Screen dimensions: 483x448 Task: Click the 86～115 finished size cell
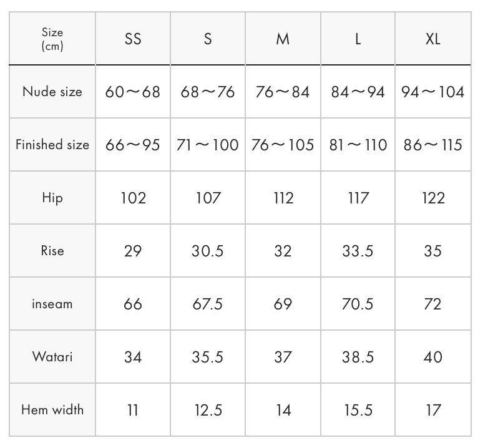[433, 145]
